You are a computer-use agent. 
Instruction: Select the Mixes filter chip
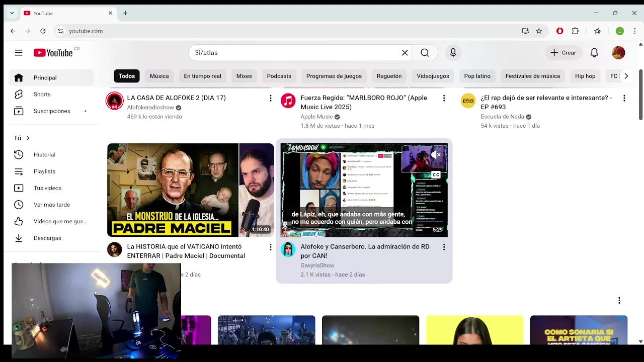pyautogui.click(x=244, y=76)
